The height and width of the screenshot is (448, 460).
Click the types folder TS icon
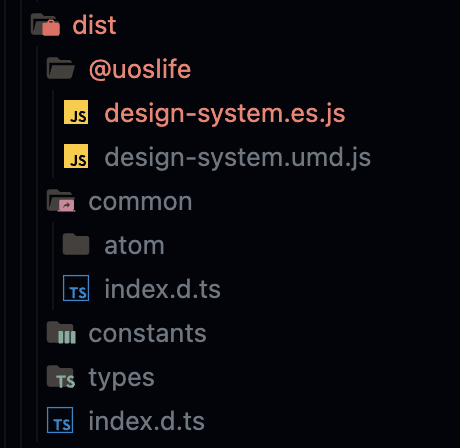61,377
